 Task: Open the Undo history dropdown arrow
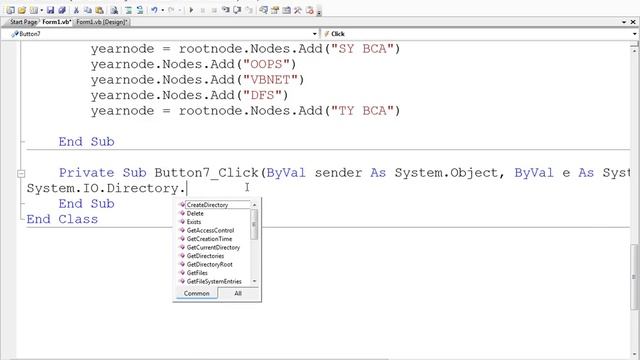click(162, 10)
